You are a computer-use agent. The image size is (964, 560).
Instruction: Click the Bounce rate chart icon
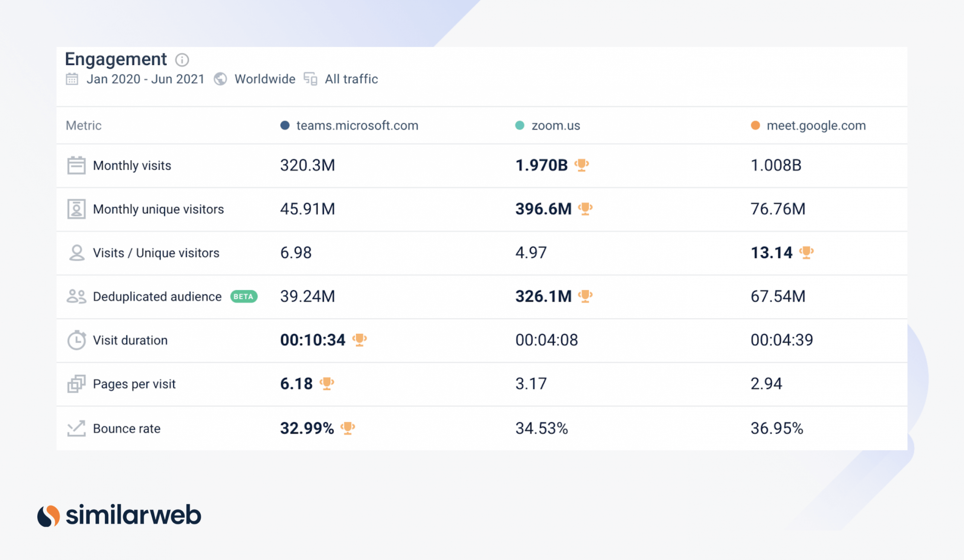click(76, 428)
